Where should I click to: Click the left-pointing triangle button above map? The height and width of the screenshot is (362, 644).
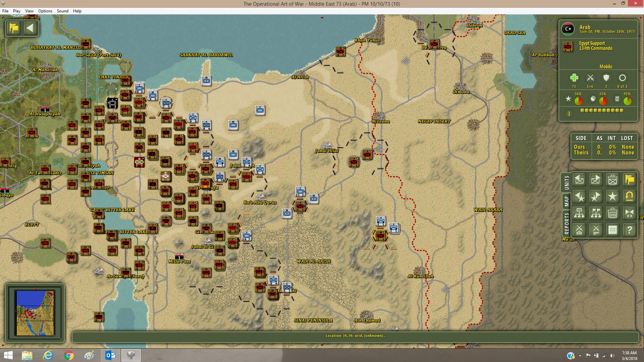[x=30, y=28]
